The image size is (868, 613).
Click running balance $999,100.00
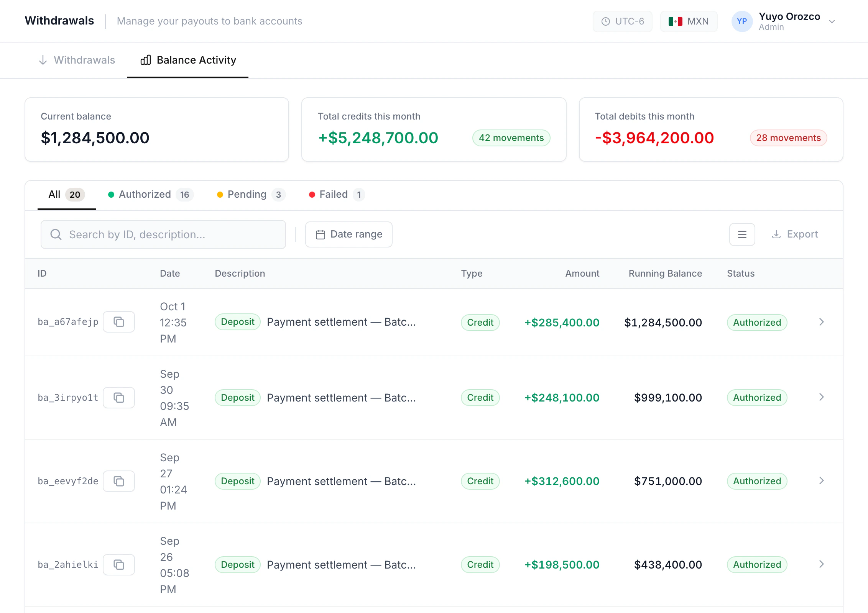coord(668,398)
